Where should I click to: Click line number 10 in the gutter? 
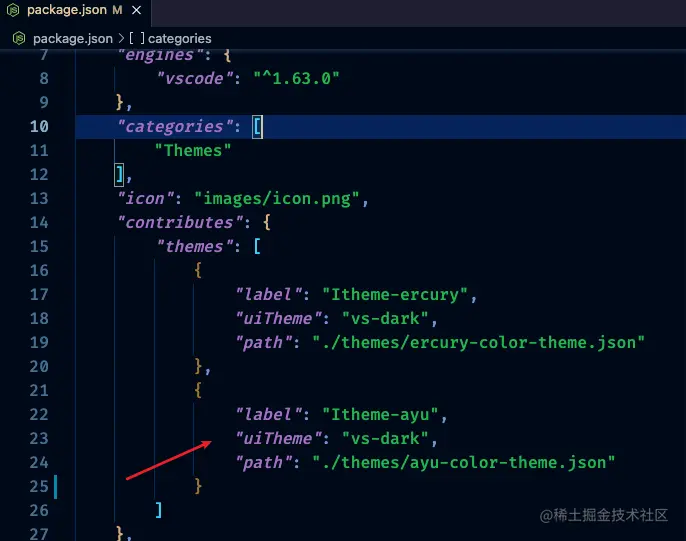39,126
